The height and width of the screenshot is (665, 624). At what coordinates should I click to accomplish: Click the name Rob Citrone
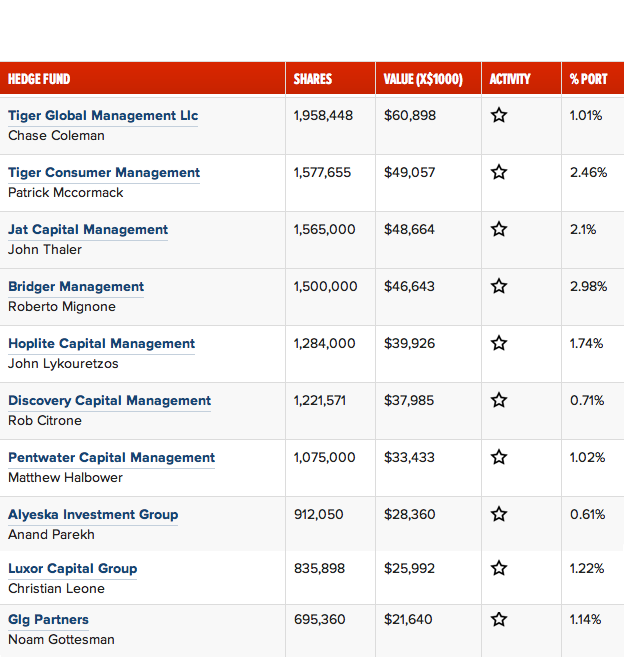tap(45, 421)
